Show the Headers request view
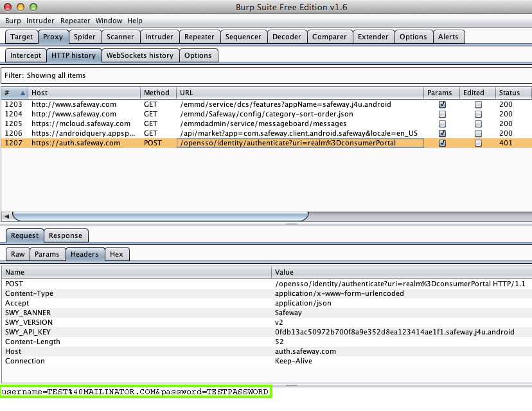532x411 pixels. coord(84,254)
